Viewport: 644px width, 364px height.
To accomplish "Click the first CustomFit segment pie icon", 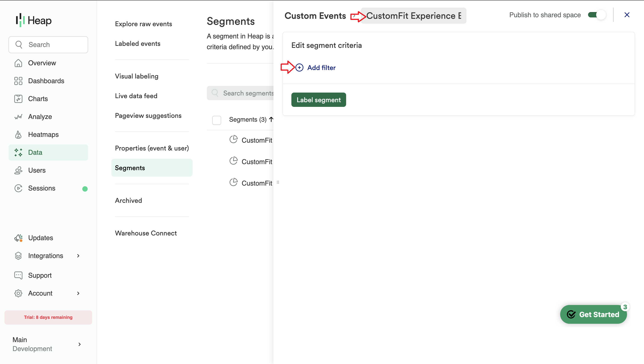I will 233,140.
